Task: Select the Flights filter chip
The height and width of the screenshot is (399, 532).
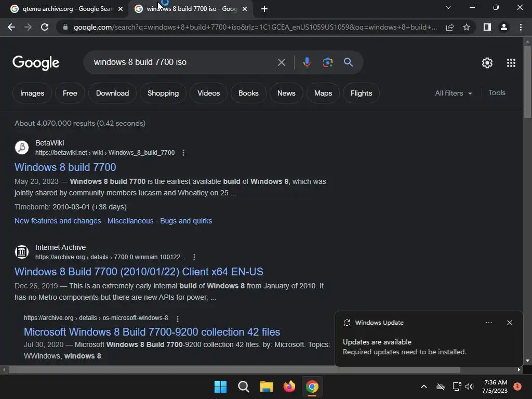Action: tap(362, 94)
